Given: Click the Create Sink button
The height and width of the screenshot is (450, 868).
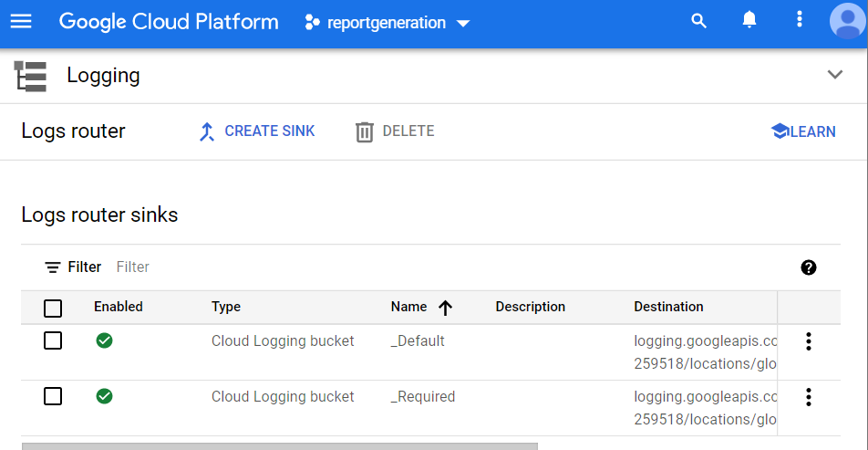Looking at the screenshot, I should tap(256, 131).
